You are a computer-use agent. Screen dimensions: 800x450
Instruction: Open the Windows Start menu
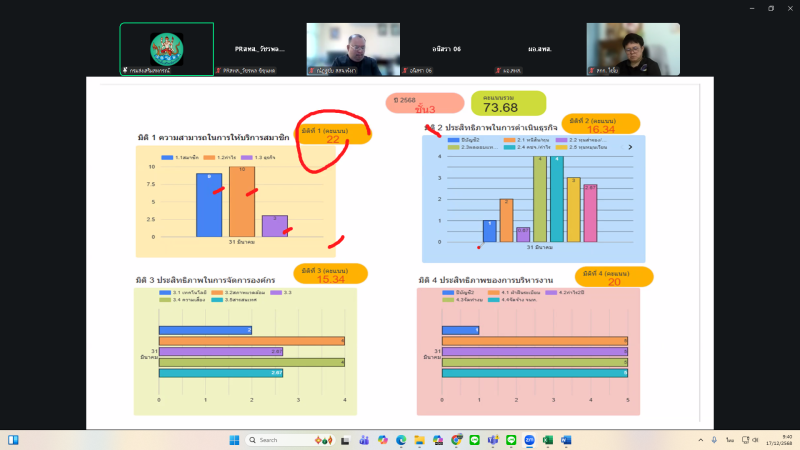pyautogui.click(x=235, y=440)
